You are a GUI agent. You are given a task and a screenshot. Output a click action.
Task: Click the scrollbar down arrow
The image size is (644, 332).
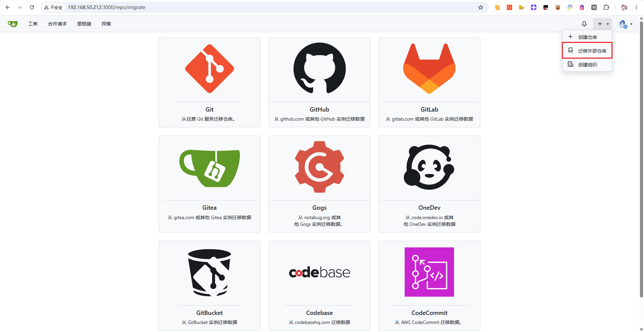[641, 329]
